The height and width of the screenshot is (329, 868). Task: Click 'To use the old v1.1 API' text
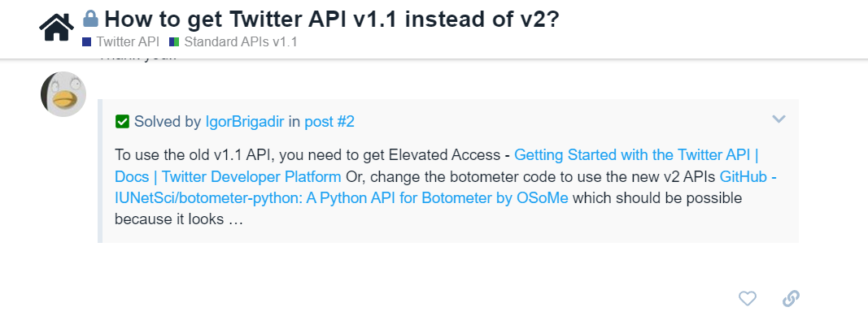190,154
